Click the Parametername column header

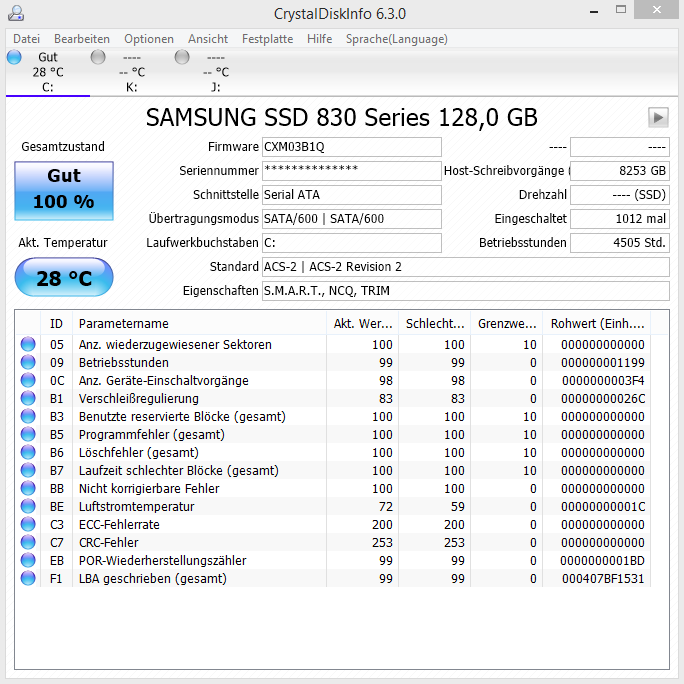[x=199, y=324]
